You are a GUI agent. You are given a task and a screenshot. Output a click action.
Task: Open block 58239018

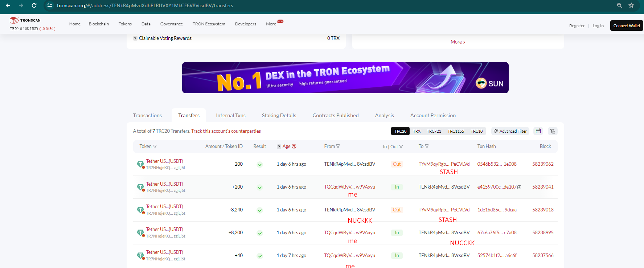click(x=543, y=210)
